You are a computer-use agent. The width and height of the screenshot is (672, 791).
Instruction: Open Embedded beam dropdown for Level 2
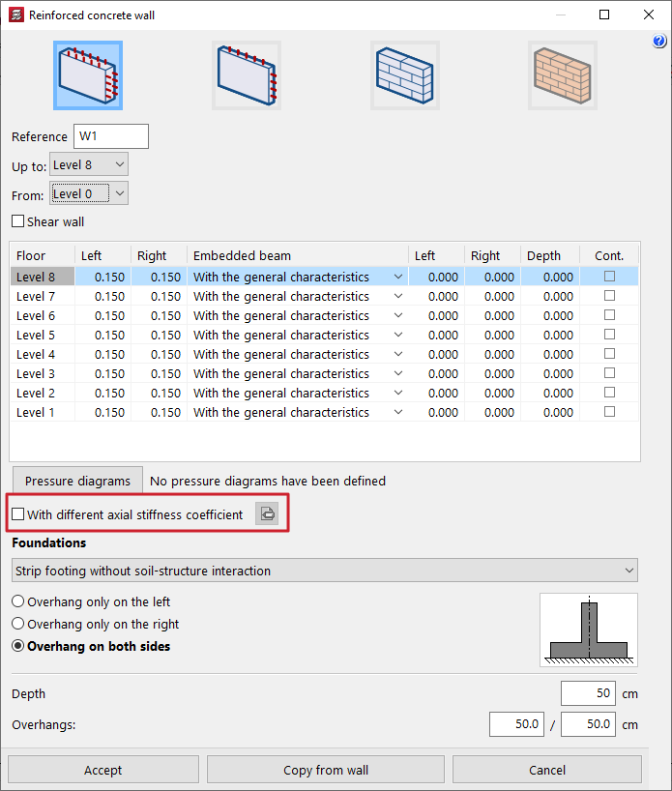[398, 393]
